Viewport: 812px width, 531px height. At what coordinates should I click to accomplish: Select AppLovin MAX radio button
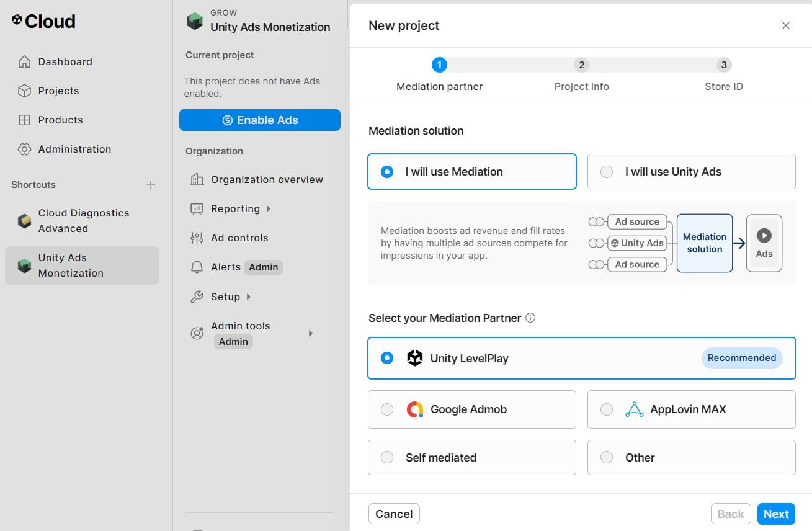[x=607, y=409]
